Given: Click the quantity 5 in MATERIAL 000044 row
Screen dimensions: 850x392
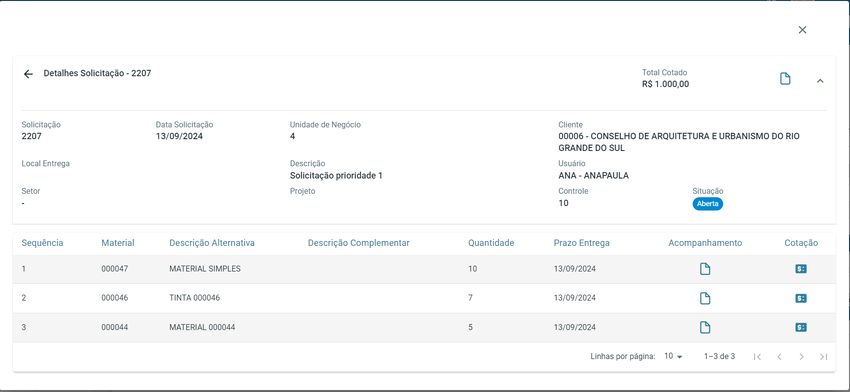Looking at the screenshot, I should [x=471, y=327].
